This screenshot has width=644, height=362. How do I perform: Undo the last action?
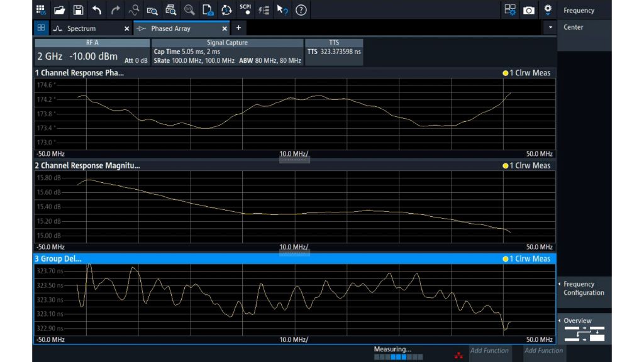(x=96, y=9)
